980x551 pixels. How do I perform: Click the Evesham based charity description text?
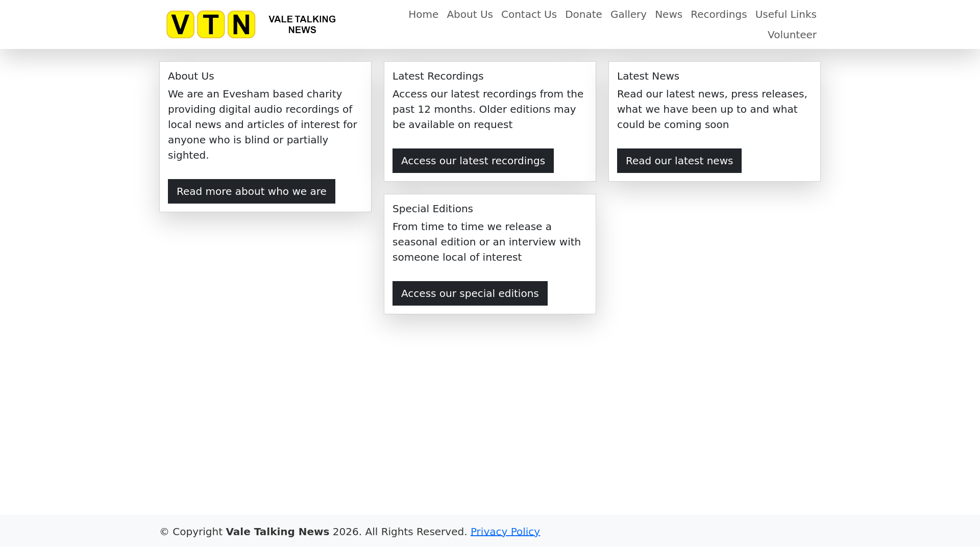point(263,124)
